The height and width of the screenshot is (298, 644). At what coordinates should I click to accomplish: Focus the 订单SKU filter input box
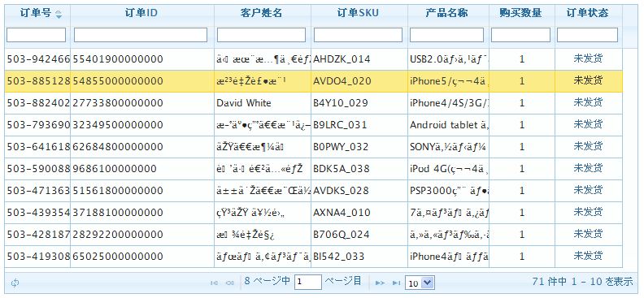[x=358, y=35]
